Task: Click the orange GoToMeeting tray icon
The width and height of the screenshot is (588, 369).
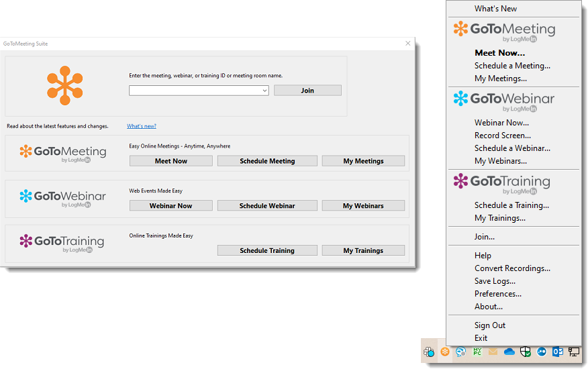Action: [445, 352]
